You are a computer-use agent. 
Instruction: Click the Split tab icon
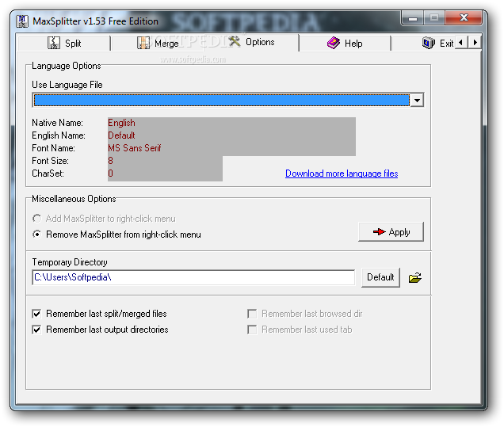[54, 43]
